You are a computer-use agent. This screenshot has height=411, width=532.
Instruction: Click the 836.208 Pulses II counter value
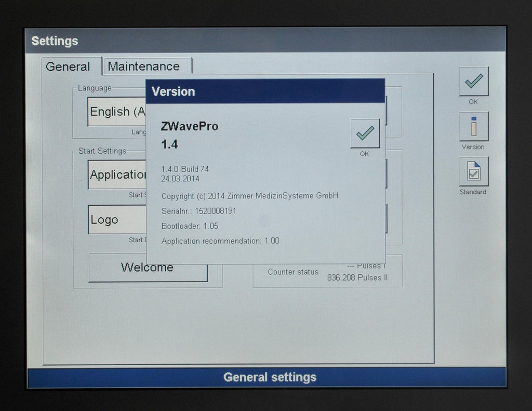point(357,277)
